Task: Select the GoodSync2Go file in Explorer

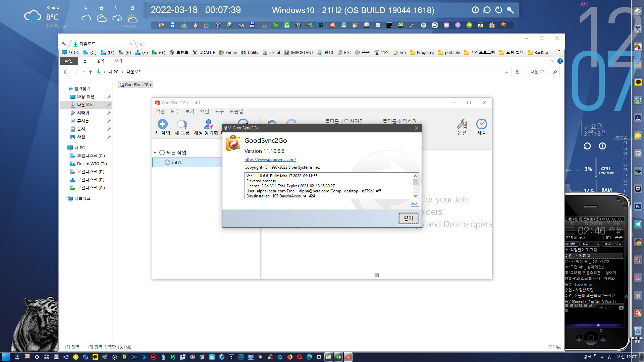Action: tap(135, 85)
